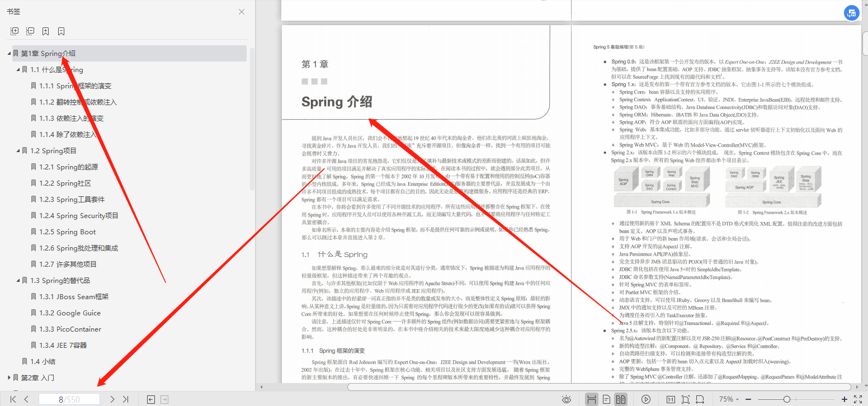Viewport: 868px width, 406px height.
Task: Expand 第2章 入门 bookmark
Action: point(9,377)
